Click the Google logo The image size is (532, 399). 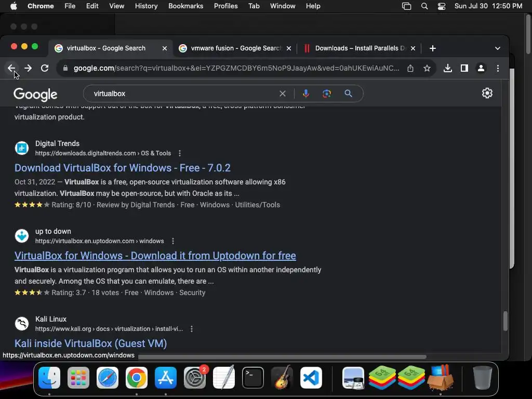[35, 95]
